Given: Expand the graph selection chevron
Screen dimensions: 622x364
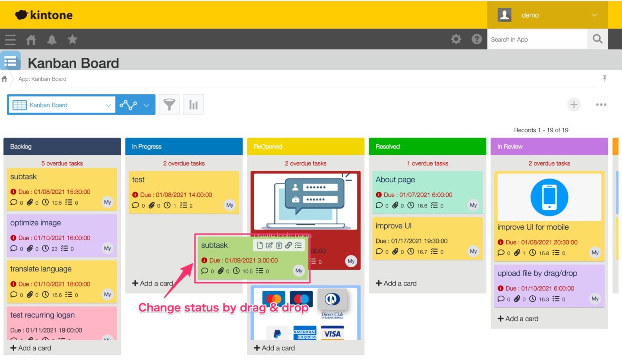Looking at the screenshot, I should coord(146,105).
